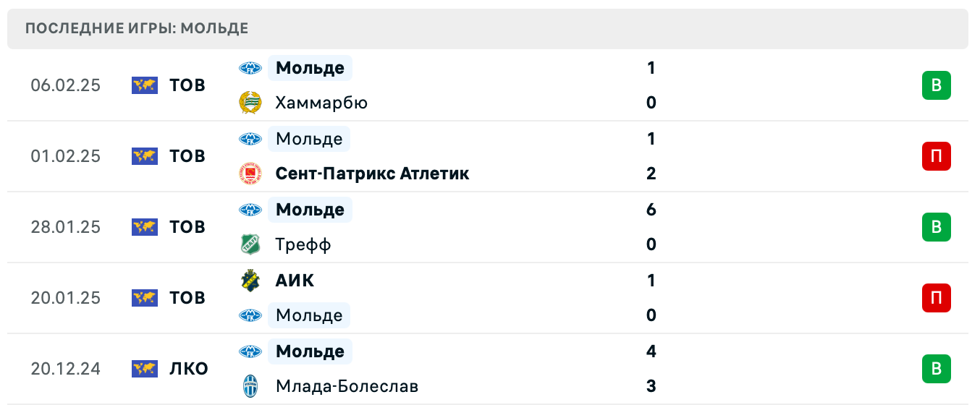Click the Сент-Патрикс Атлетик crest
Screen dimensions: 980x418
[x=252, y=174]
